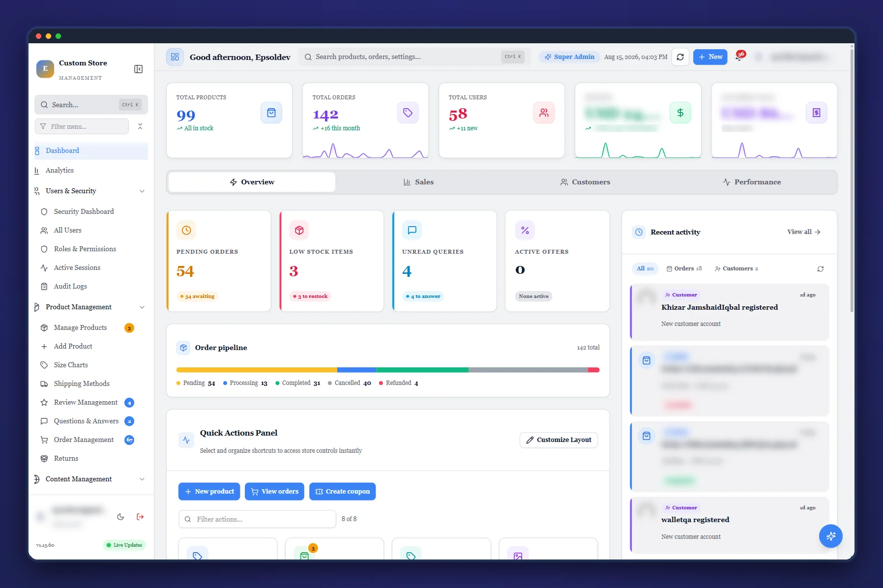Click the Unread Queries chat icon
883x588 pixels.
tap(412, 230)
